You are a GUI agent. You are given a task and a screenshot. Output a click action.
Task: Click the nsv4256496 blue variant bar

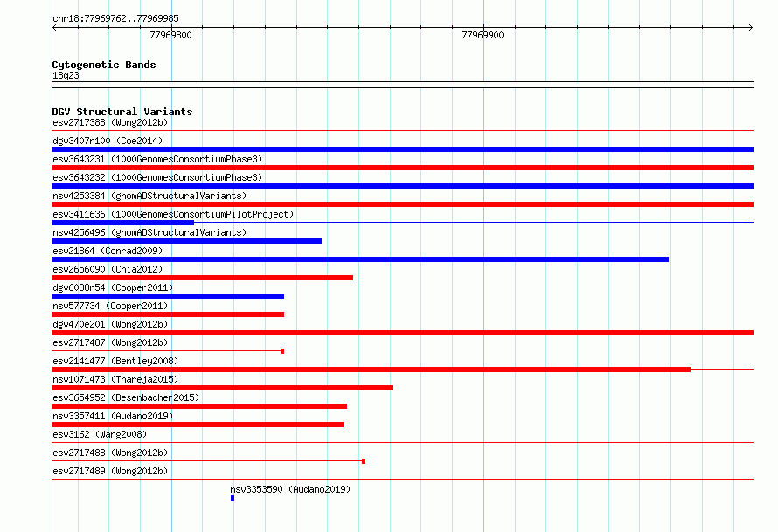click(186, 241)
